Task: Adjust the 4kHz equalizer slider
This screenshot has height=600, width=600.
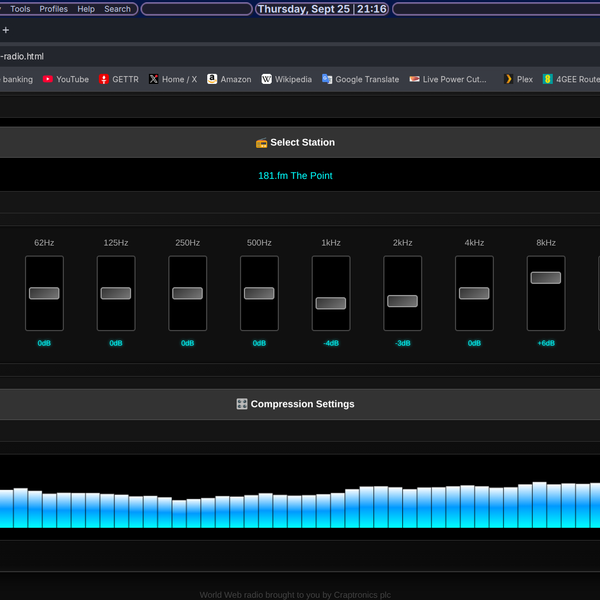Action: (x=474, y=293)
